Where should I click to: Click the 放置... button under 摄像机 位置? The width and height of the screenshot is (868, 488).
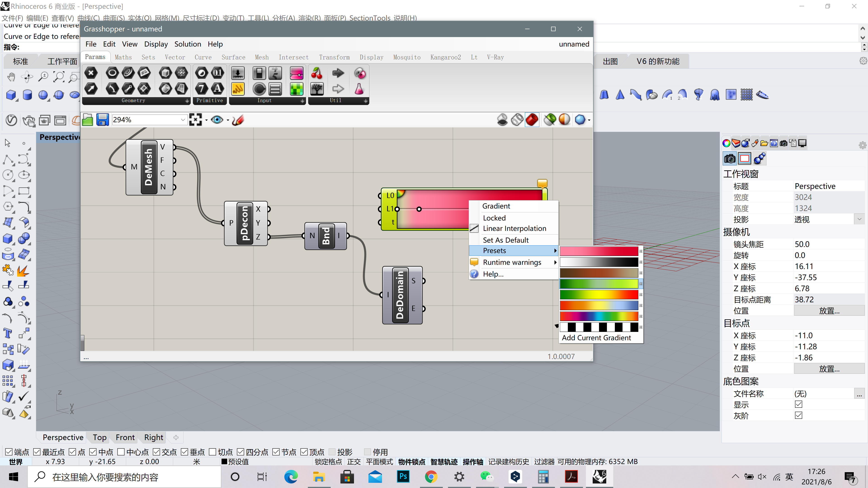pos(829,310)
